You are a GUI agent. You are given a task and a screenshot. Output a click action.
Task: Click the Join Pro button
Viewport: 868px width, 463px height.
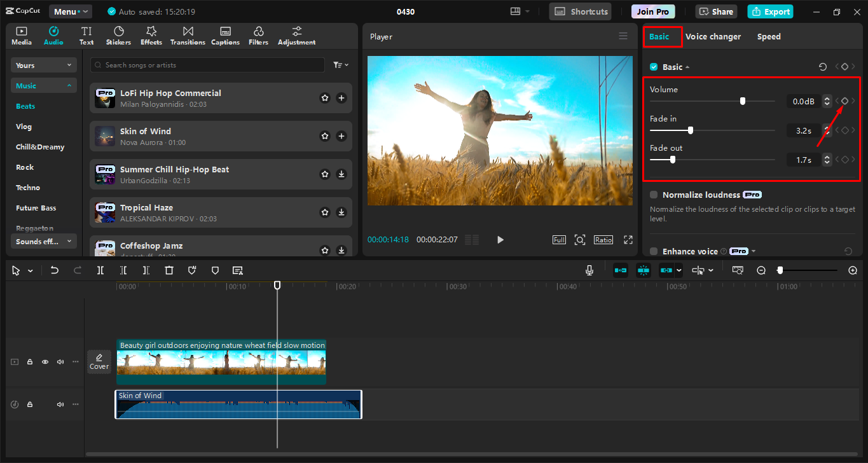point(653,11)
